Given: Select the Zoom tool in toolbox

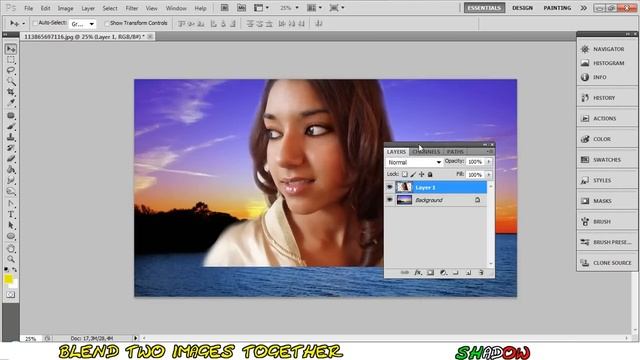Looking at the screenshot, I should click(x=11, y=260).
